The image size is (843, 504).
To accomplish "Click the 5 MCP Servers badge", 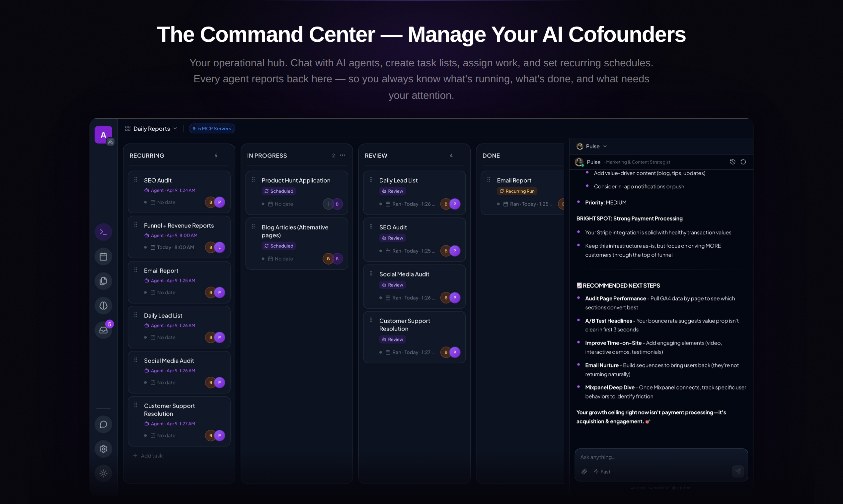I will tap(212, 129).
